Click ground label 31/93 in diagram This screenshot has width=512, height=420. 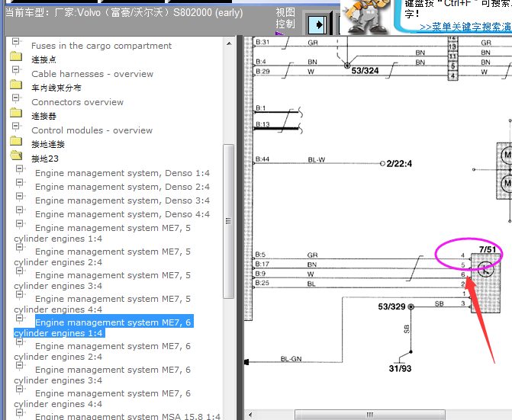click(x=400, y=368)
